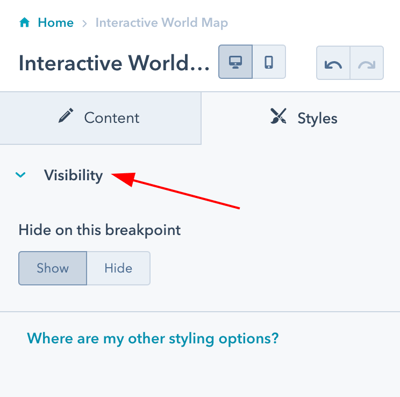Viewport: 400px width, 397px height.
Task: Click the 'Hide on this breakpoint' label
Action: 99,230
